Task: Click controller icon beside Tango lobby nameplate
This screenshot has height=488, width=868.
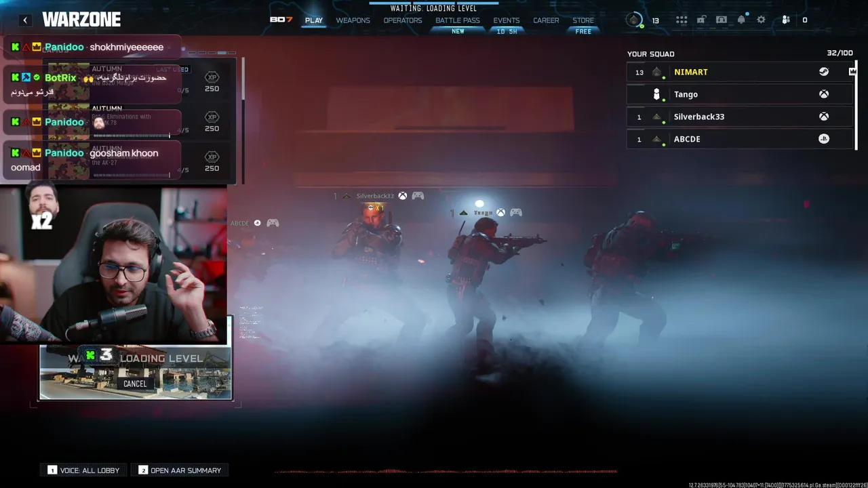Action: [516, 212]
